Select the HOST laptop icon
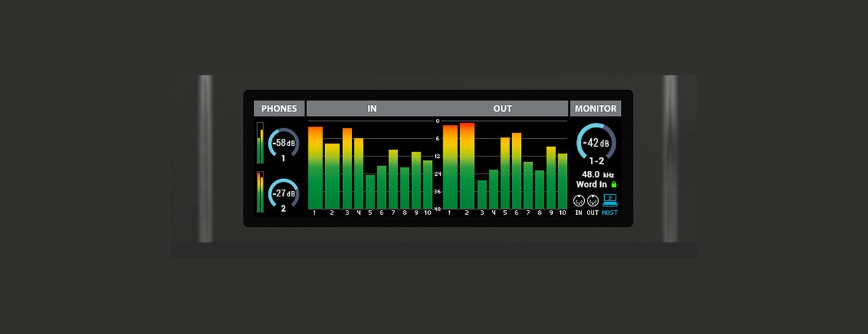868x334 pixels. pyautogui.click(x=610, y=200)
